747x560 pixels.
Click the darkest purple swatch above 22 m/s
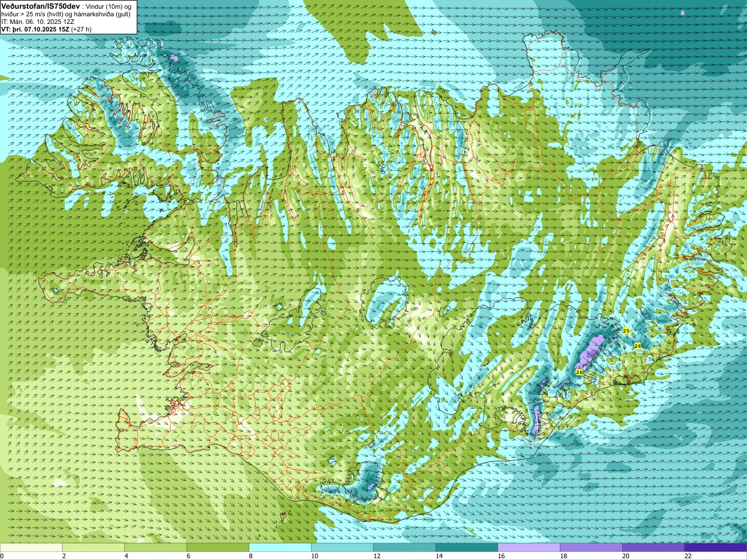[x=715, y=548]
